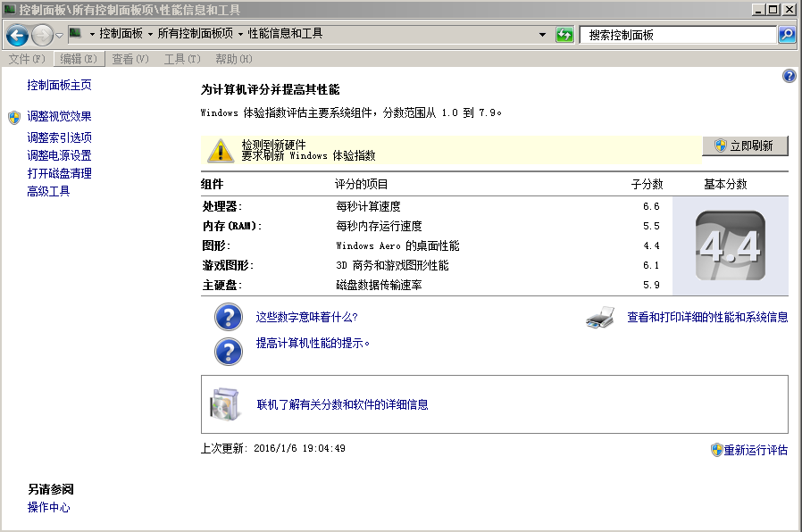Click the greyed forward arrow button
Screen dimensions: 802x532
point(43,36)
